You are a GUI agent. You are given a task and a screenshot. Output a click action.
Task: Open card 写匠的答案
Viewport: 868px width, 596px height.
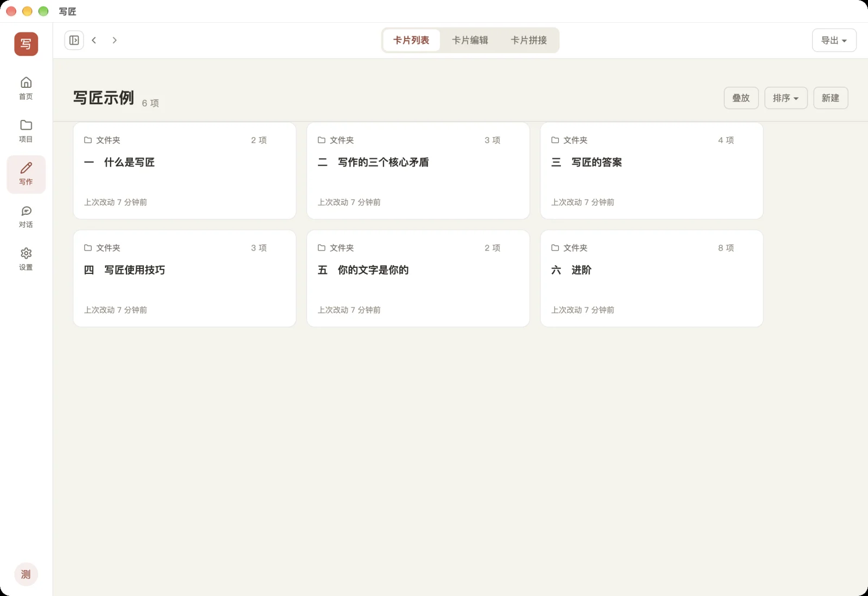[652, 171]
